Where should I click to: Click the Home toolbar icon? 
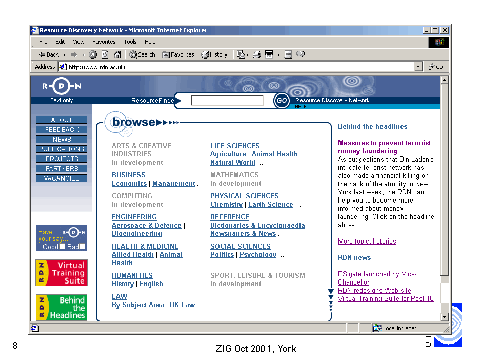click(x=117, y=54)
